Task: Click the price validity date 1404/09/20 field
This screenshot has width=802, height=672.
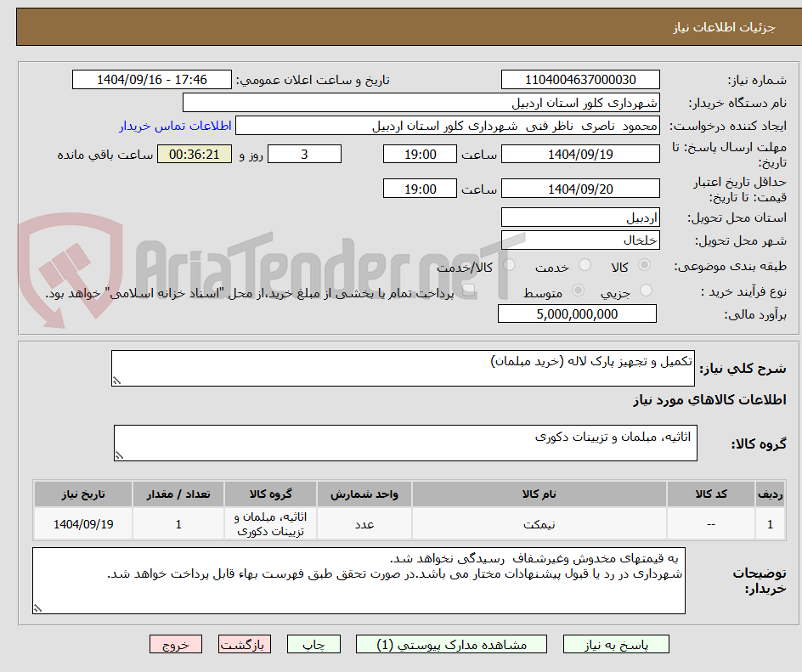Action: tap(580, 189)
